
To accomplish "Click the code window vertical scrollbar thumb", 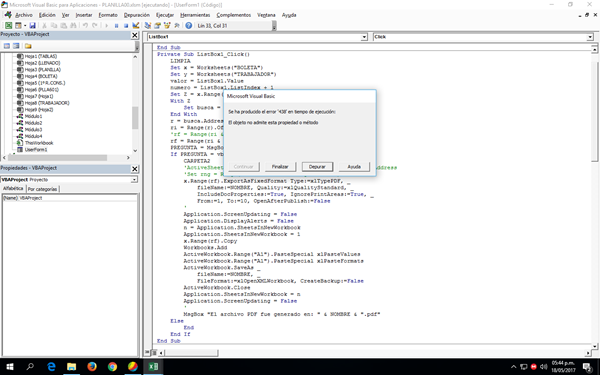I will pos(594,111).
